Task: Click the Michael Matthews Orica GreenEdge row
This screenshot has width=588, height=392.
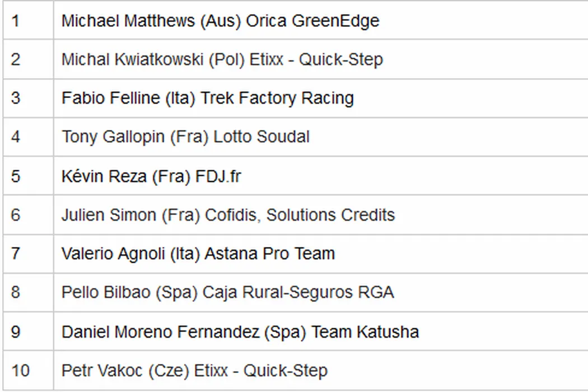Action: [x=220, y=21]
